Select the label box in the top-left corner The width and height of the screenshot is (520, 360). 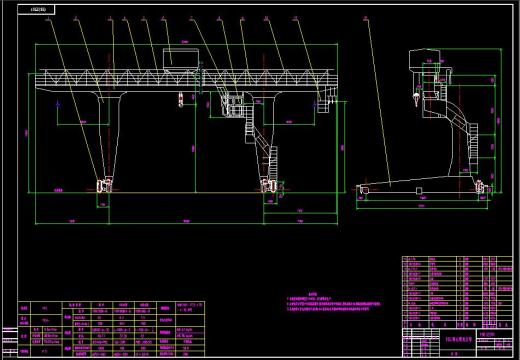[36, 10]
